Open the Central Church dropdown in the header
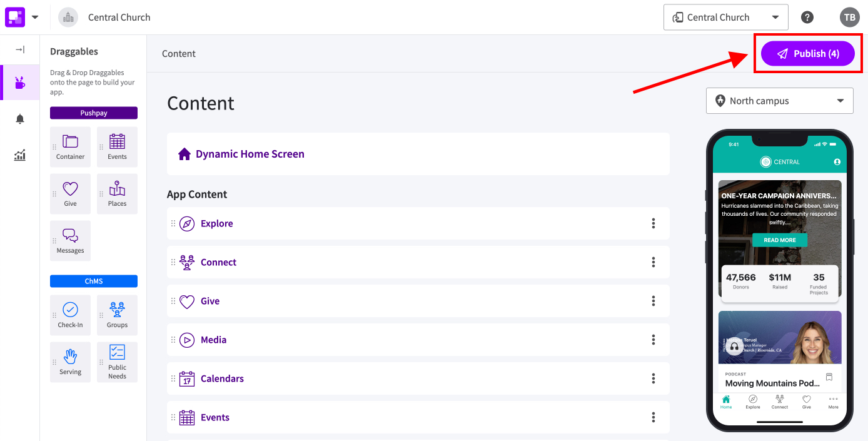Image resolution: width=868 pixels, height=441 pixels. 725,17
